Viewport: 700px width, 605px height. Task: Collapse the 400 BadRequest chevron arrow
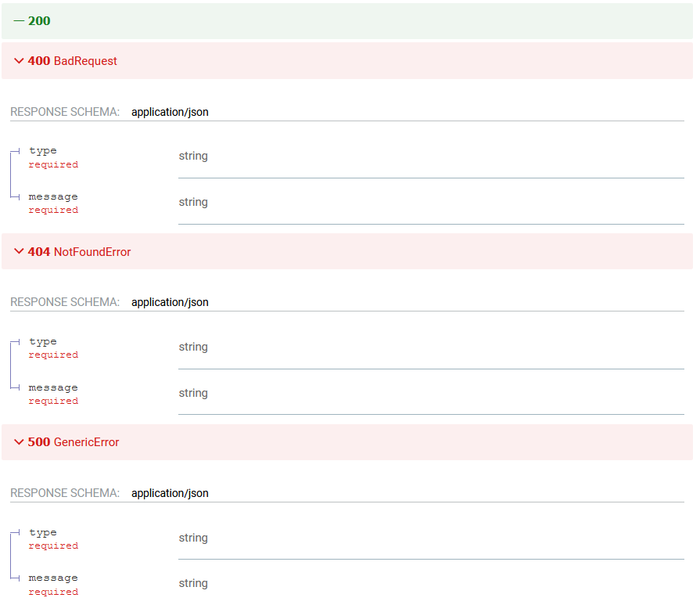(19, 61)
